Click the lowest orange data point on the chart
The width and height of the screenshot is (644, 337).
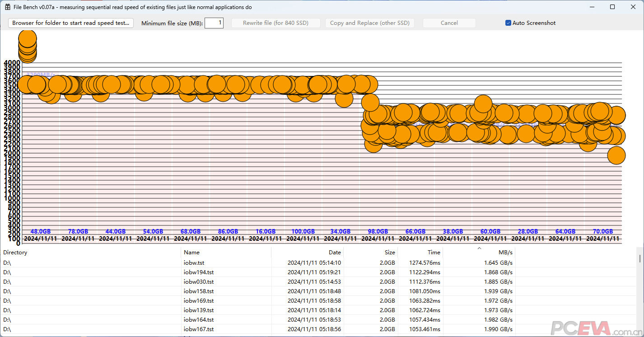point(616,155)
